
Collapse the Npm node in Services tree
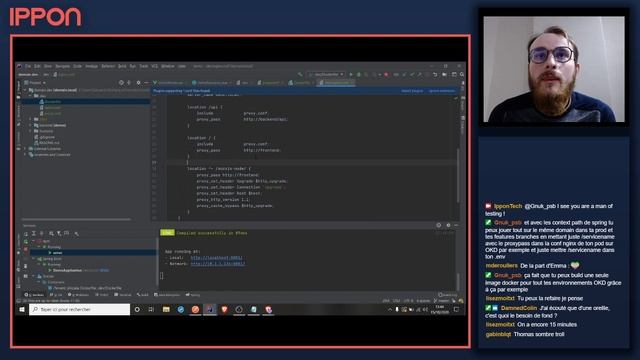point(34,241)
